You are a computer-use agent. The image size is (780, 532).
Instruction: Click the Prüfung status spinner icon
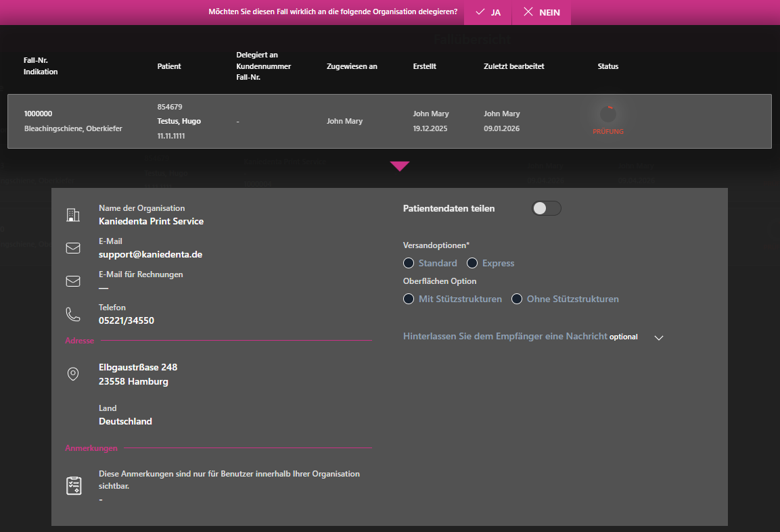[x=607, y=114]
